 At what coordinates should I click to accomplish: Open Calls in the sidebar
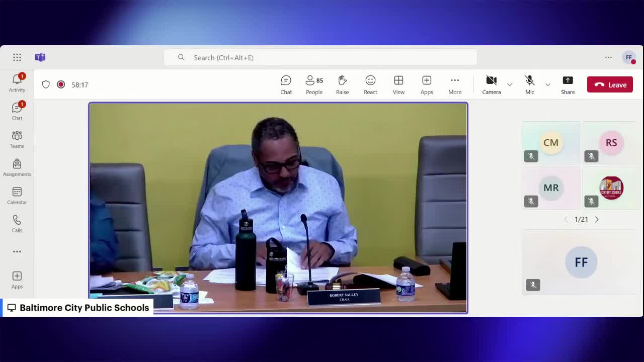(x=17, y=223)
